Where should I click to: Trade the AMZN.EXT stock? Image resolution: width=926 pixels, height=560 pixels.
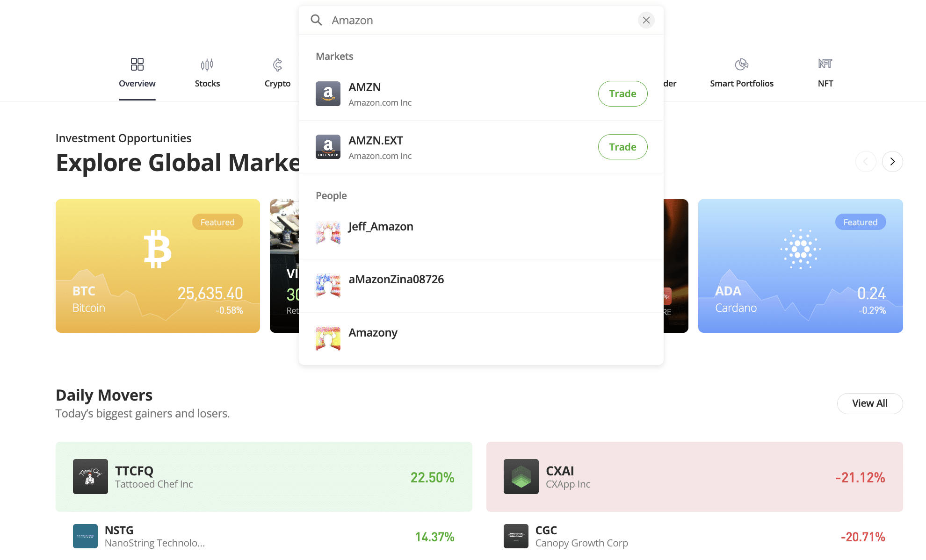pos(622,147)
